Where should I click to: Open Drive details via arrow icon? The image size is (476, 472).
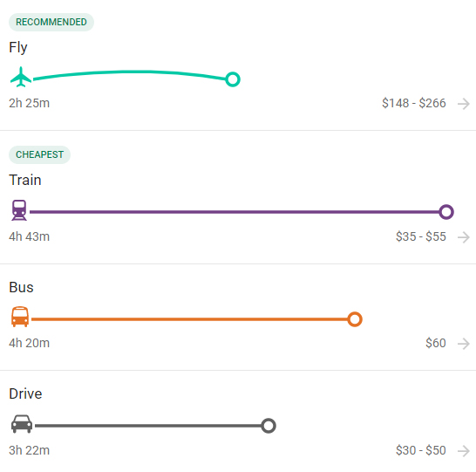[x=464, y=451]
